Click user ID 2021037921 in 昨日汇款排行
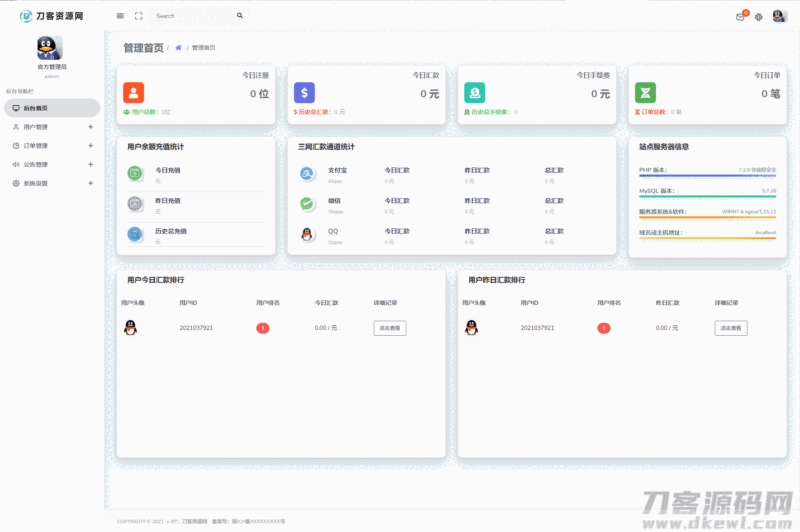The height and width of the screenshot is (532, 800). click(x=537, y=328)
